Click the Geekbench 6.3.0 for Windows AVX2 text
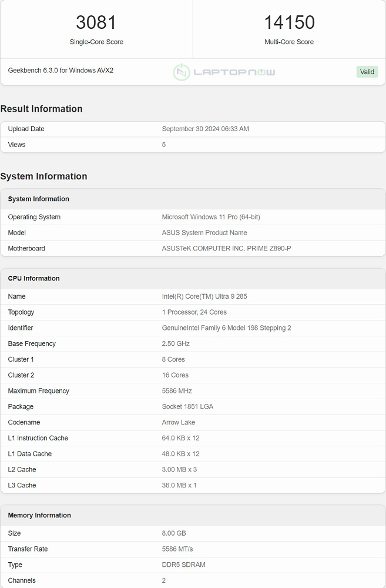This screenshot has width=386, height=588. [61, 71]
